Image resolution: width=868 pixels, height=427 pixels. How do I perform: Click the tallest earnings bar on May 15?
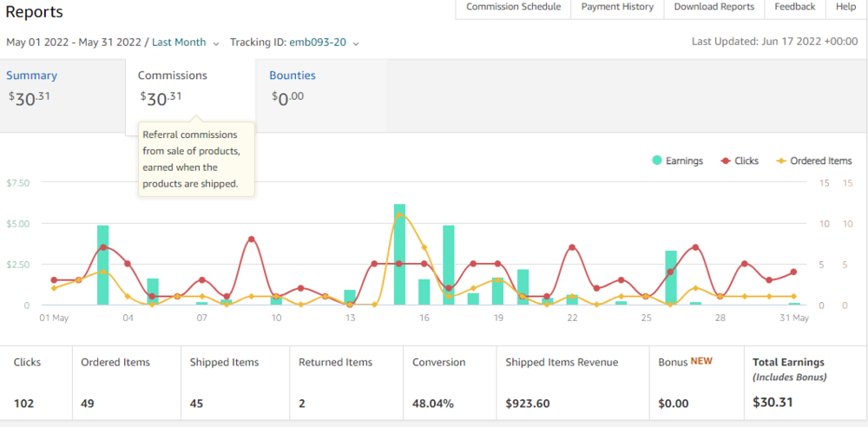399,254
